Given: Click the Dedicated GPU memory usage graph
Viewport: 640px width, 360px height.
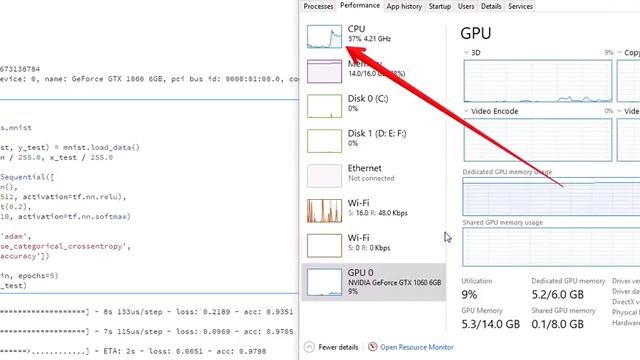Looking at the screenshot, I should tap(551, 196).
